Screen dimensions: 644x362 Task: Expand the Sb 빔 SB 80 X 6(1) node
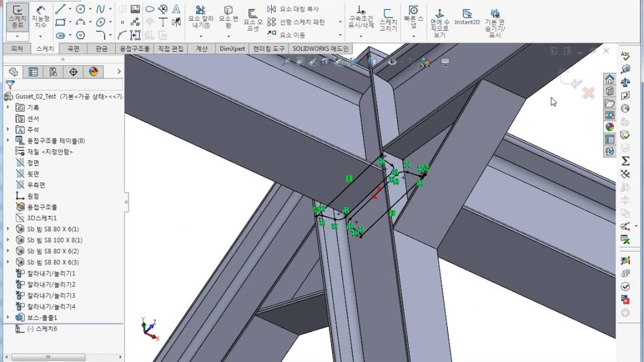click(x=8, y=229)
